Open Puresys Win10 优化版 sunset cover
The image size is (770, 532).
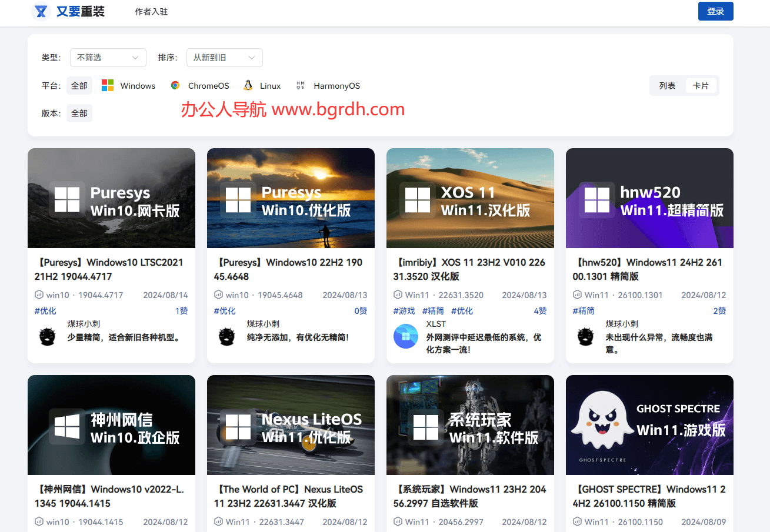click(291, 198)
